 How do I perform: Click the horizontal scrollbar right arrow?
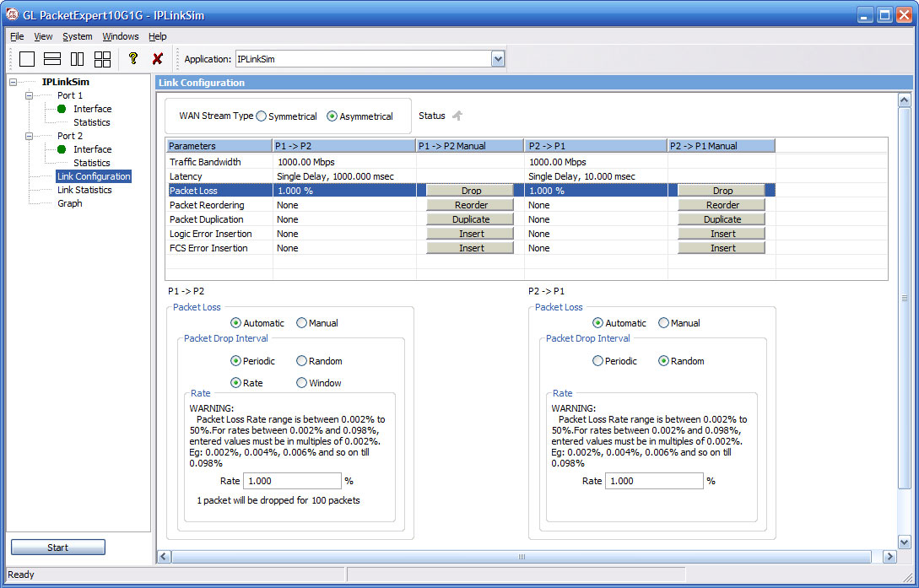[889, 557]
